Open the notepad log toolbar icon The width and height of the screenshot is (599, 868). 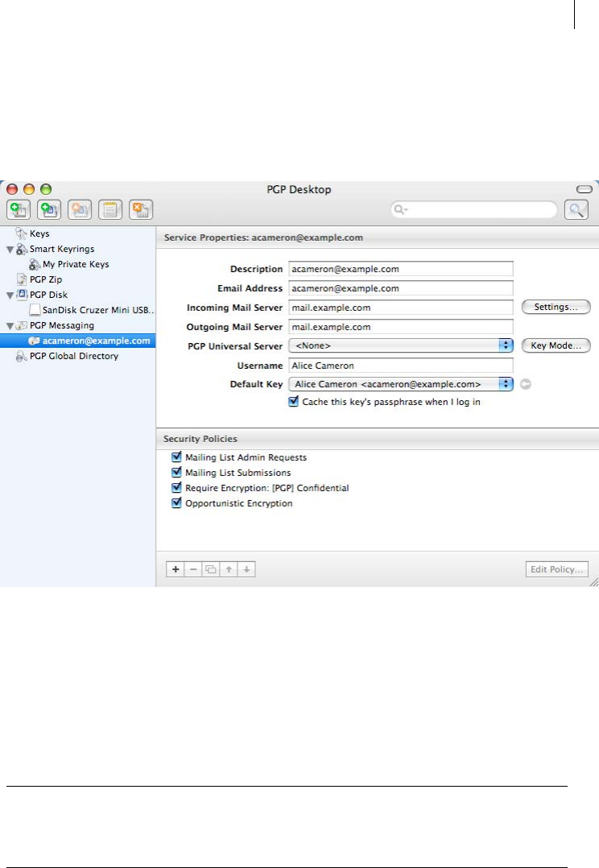click(110, 210)
